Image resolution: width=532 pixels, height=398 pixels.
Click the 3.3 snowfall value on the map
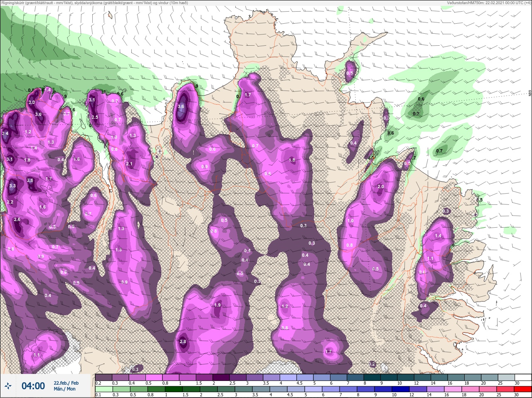[x=12, y=186]
